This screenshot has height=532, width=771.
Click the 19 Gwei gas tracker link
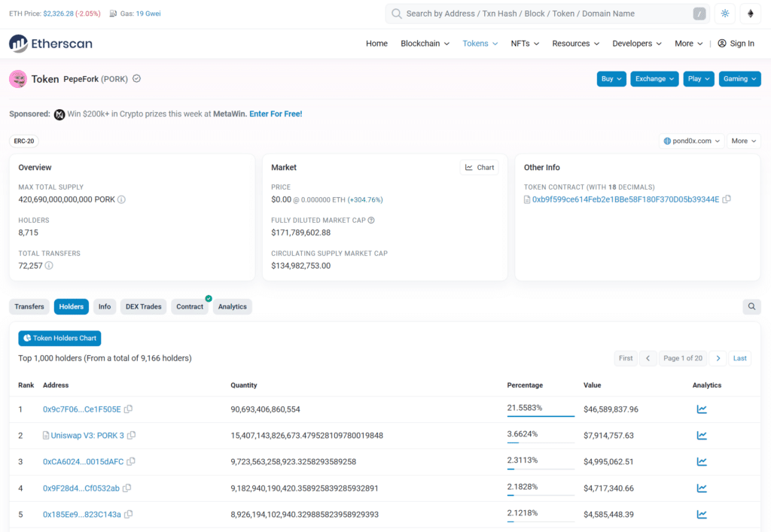pyautogui.click(x=148, y=14)
